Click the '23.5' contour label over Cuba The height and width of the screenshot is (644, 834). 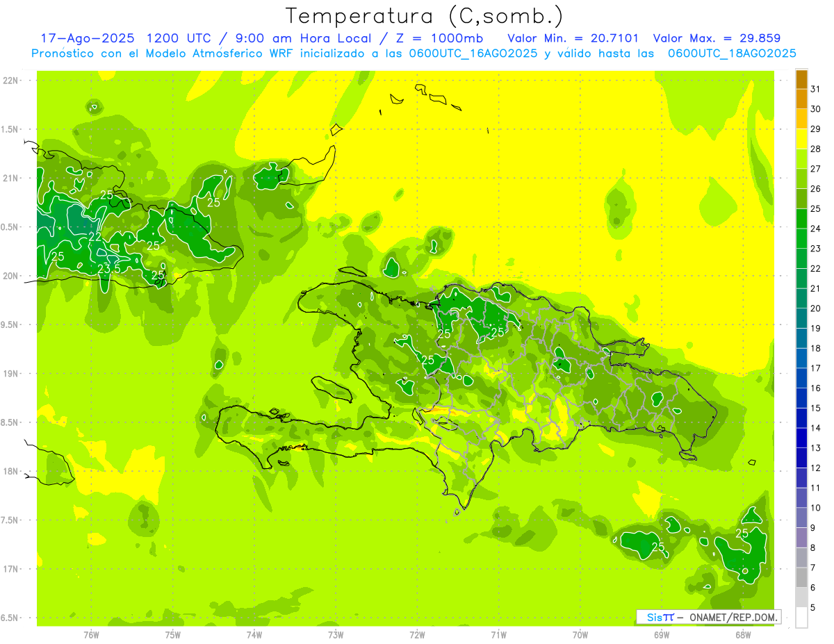[108, 268]
